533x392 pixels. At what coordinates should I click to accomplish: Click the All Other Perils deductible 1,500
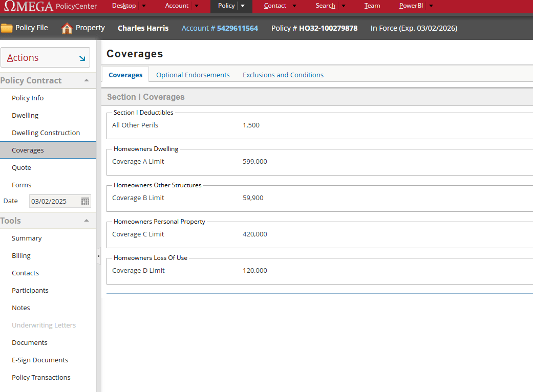tap(251, 125)
